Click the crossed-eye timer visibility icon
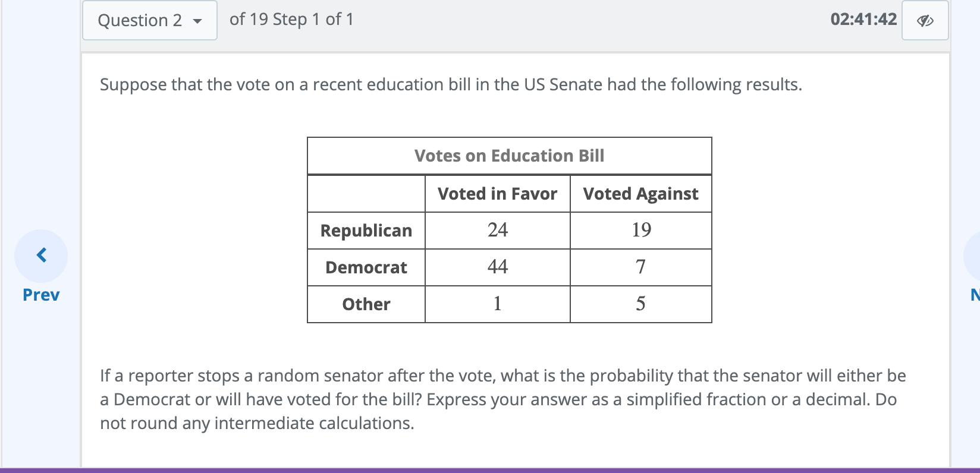This screenshot has height=473, width=980. (925, 20)
